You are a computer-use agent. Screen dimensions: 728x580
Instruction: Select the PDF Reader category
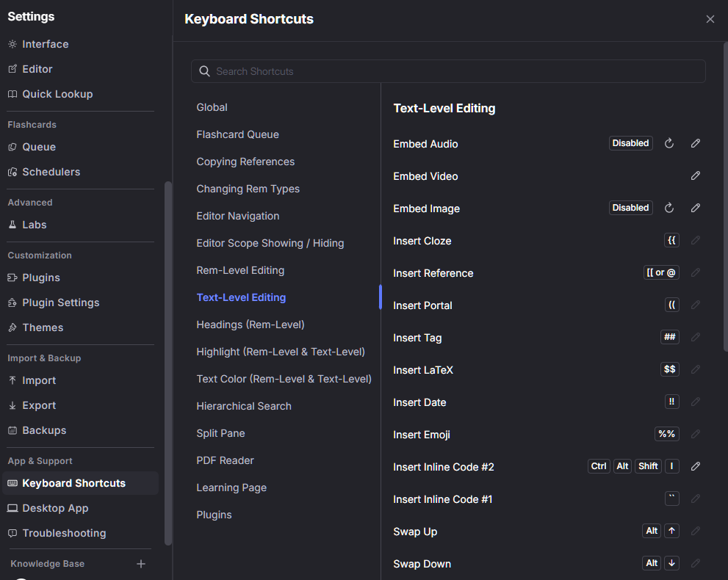point(226,460)
